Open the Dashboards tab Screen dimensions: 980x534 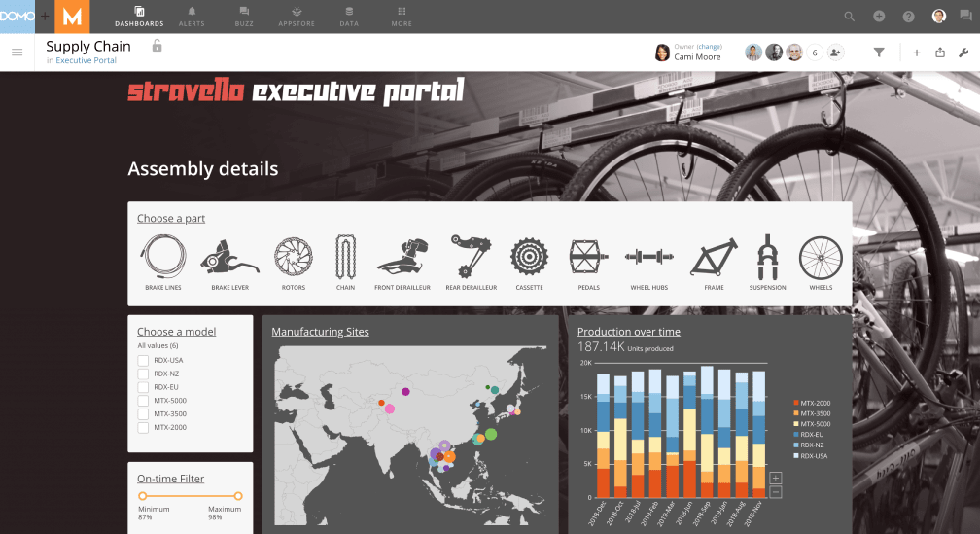pos(139,17)
